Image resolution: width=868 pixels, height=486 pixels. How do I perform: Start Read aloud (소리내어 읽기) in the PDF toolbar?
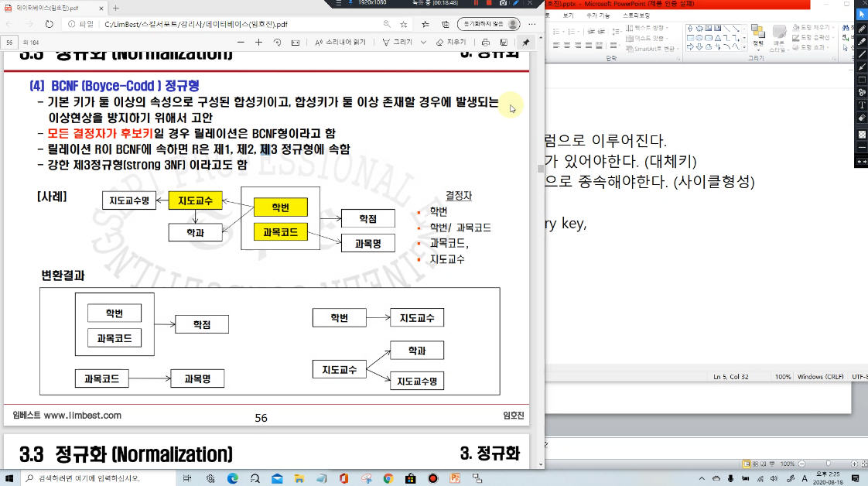point(340,42)
